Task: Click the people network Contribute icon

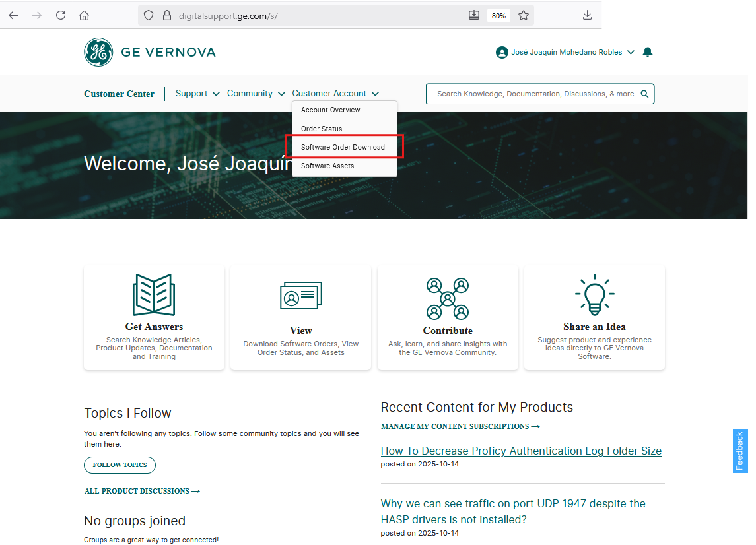Action: [x=448, y=299]
